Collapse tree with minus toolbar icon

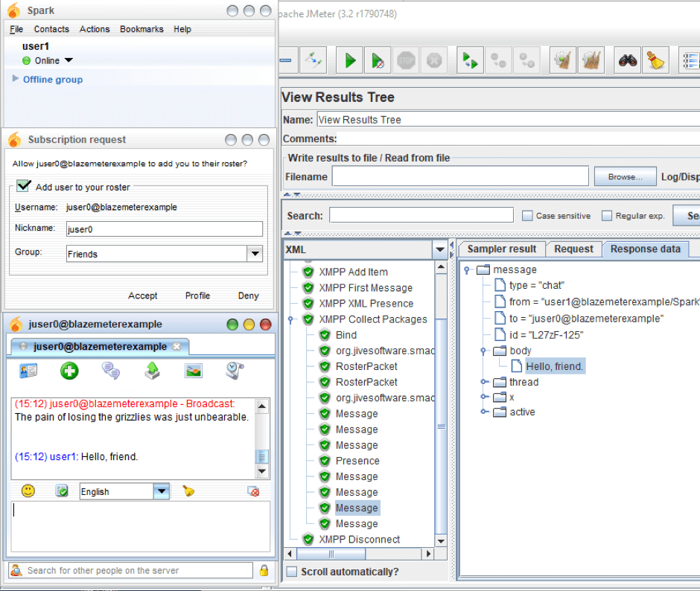pos(286,60)
